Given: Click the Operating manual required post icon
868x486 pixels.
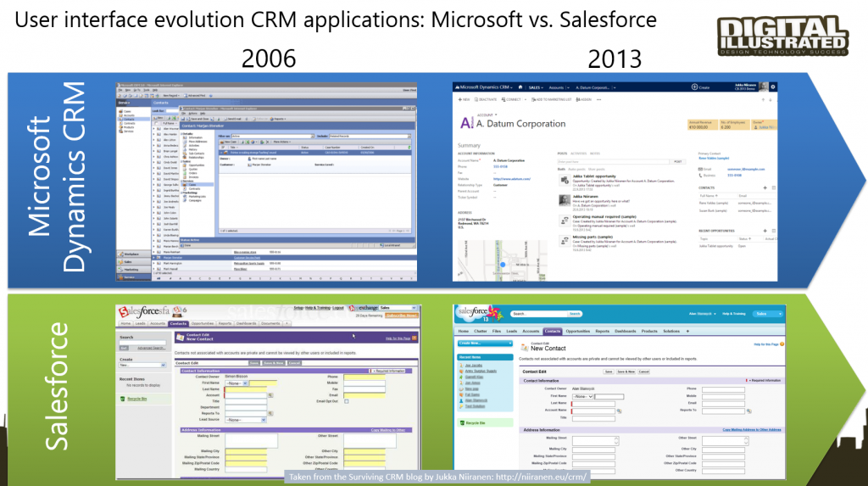Looking at the screenshot, I should tap(564, 221).
